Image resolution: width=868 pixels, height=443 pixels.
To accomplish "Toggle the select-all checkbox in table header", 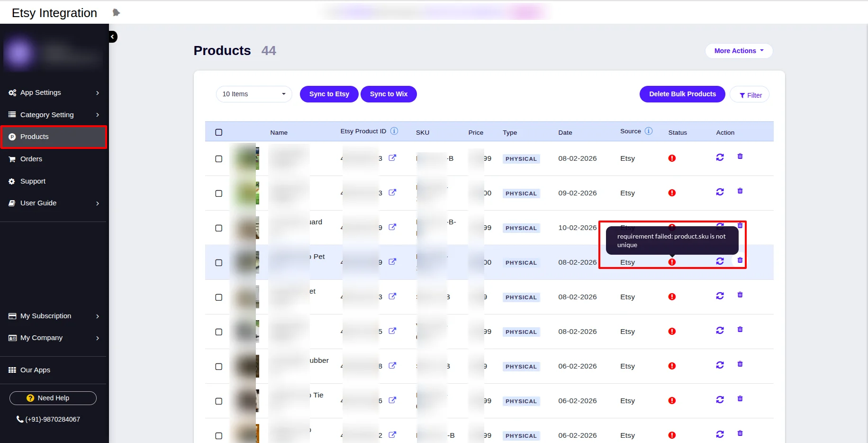I will [218, 132].
